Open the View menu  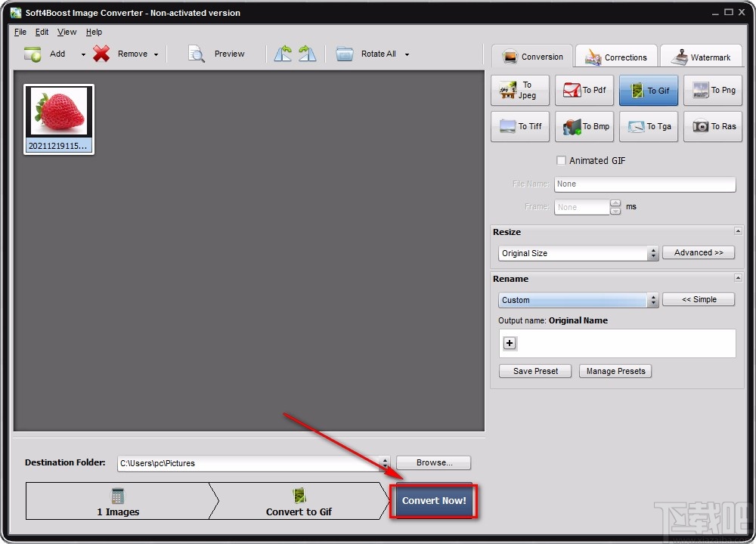(x=67, y=32)
